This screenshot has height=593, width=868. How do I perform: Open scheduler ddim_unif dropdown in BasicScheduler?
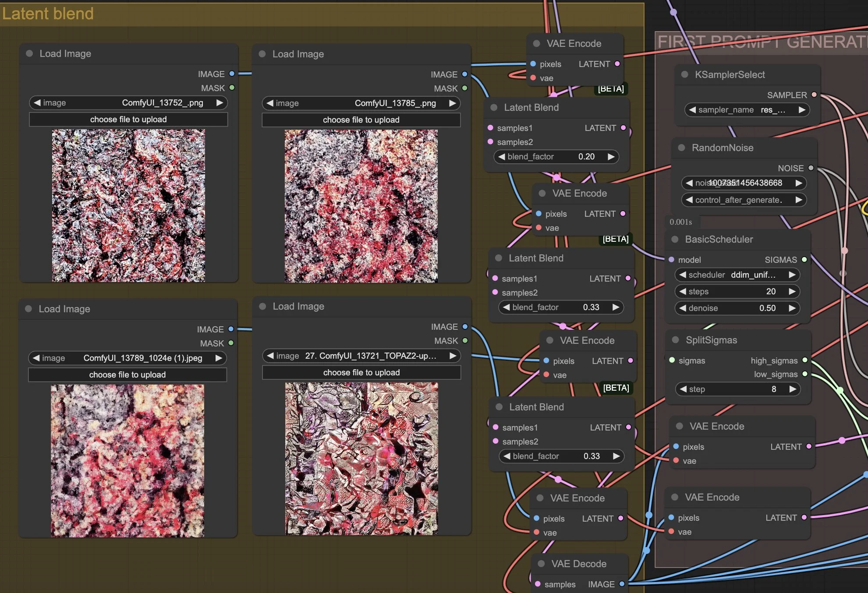737,275
